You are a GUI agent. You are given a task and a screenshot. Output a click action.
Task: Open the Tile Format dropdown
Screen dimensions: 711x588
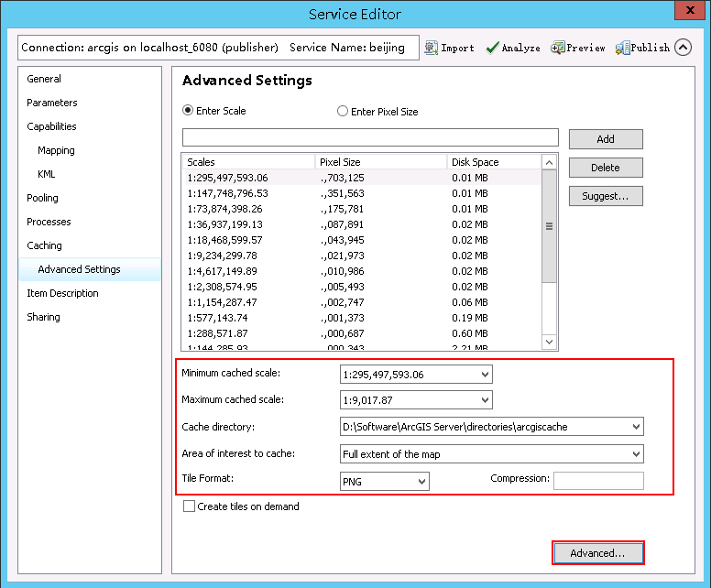point(421,481)
